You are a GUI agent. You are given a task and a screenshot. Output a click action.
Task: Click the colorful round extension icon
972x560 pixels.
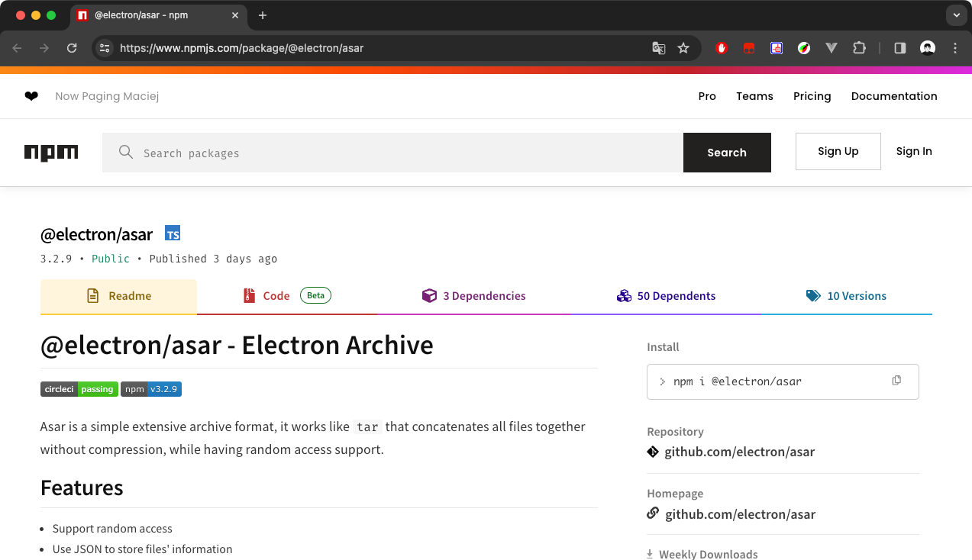(804, 48)
